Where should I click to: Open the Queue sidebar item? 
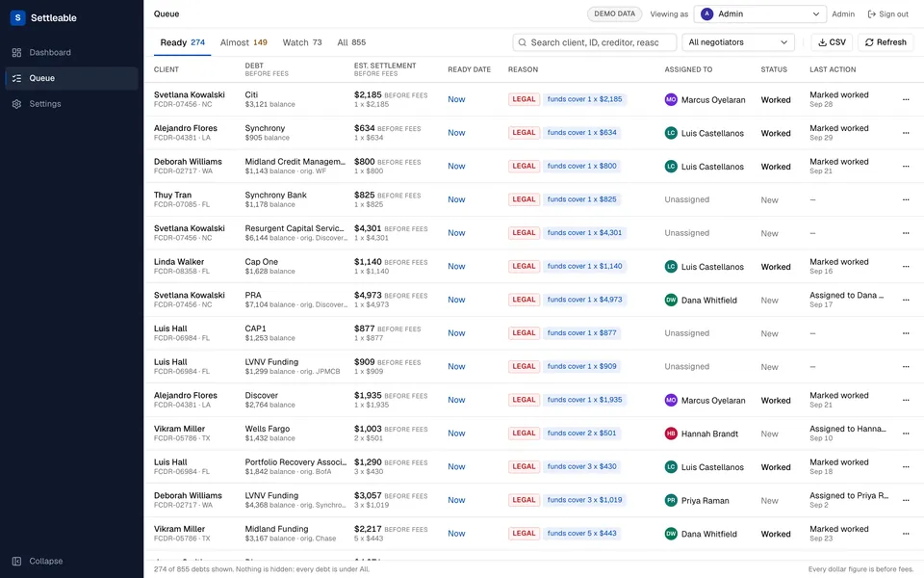pos(71,78)
